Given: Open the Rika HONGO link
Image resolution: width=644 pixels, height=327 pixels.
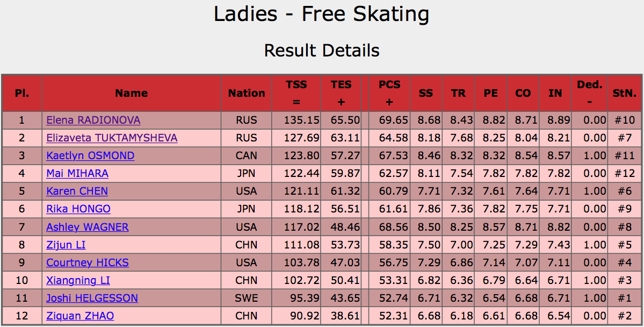Looking at the screenshot, I should point(78,209).
